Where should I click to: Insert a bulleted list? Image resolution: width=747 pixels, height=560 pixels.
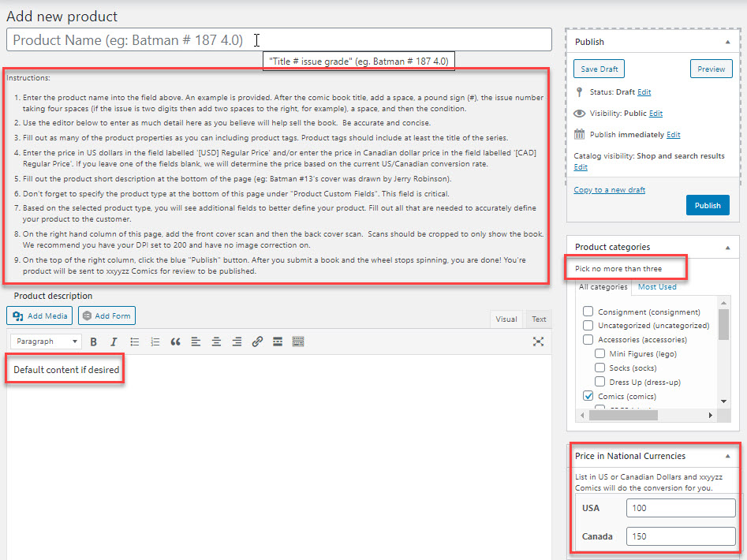click(135, 342)
